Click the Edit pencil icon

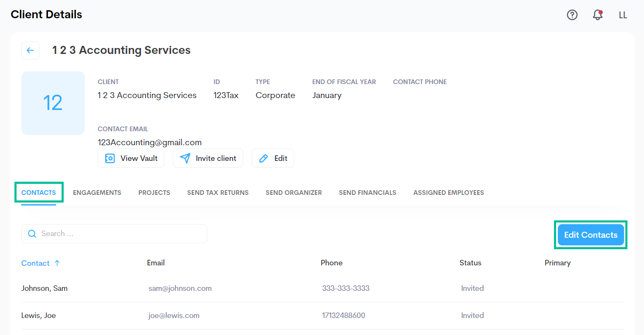(x=264, y=158)
